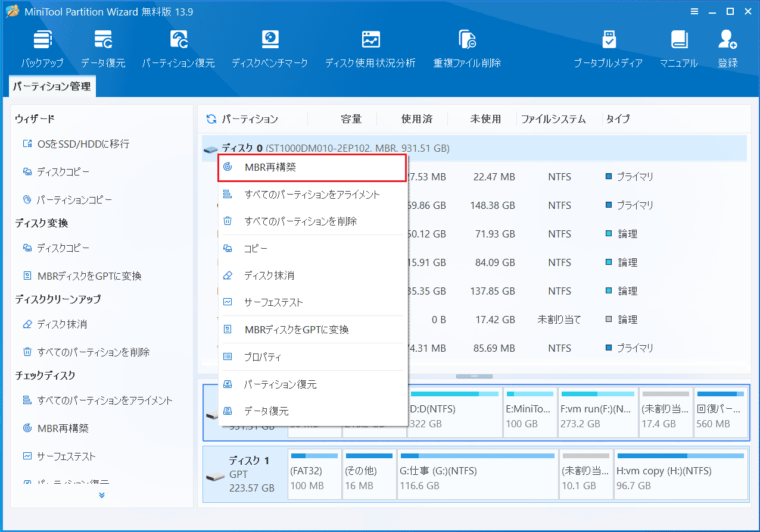The image size is (760, 532).
Task: Select MBRディスクをGPTに変換 in sidebar
Action: tap(82, 276)
